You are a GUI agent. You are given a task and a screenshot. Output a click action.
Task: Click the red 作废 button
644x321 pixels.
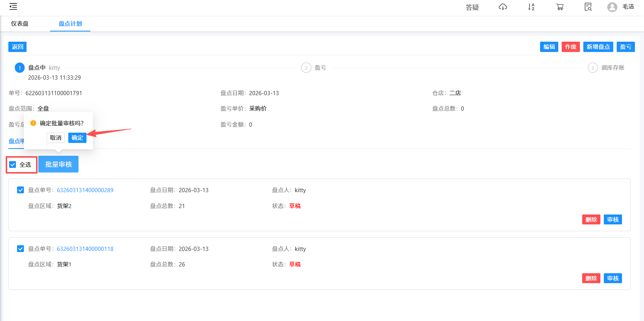(570, 47)
